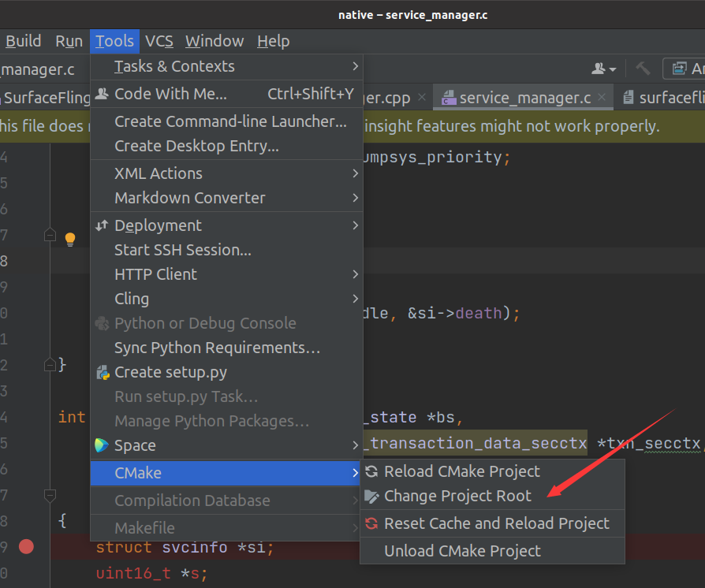Click the Build hammer icon in toolbar
Screen dimensions: 705x588
[x=643, y=69]
